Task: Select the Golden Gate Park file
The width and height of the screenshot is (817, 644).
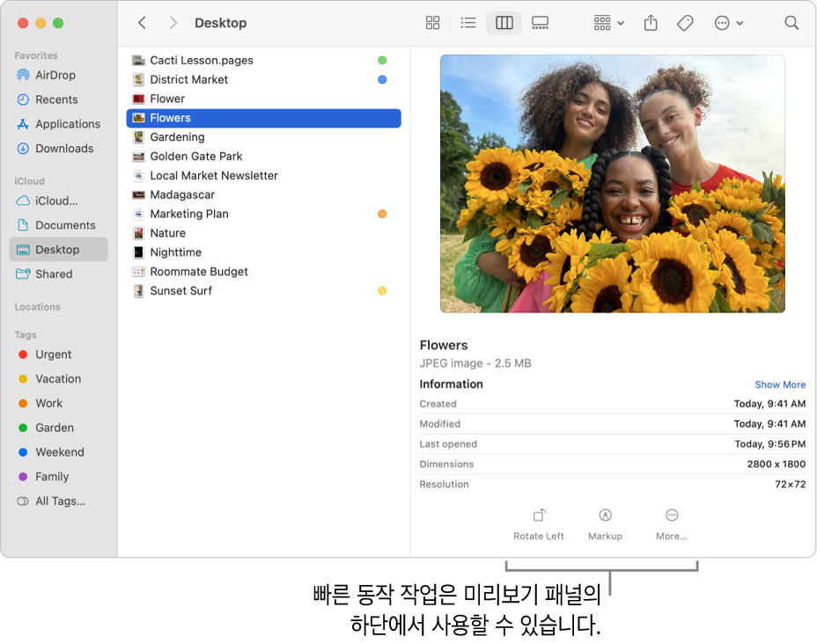Action: point(195,157)
